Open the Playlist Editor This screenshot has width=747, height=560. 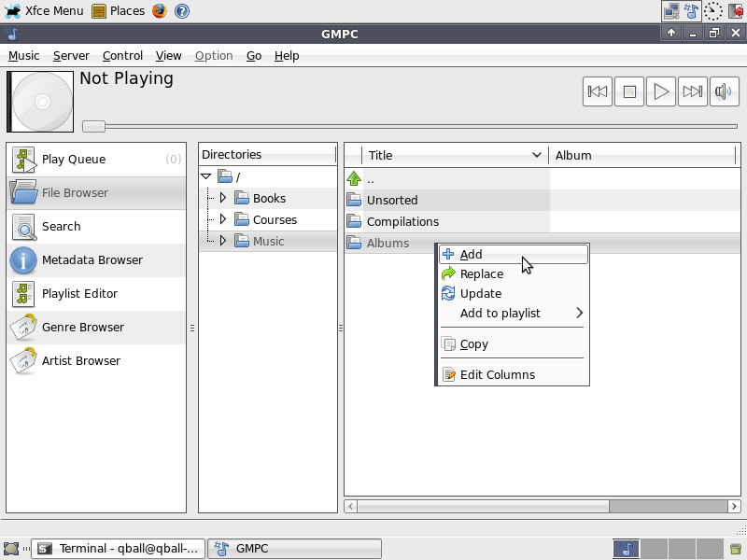click(96, 294)
